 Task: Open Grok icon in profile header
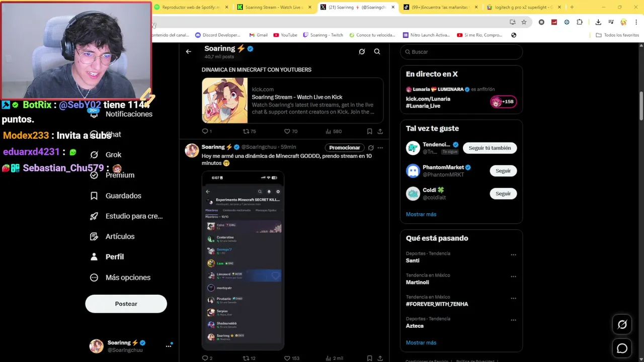tap(362, 51)
